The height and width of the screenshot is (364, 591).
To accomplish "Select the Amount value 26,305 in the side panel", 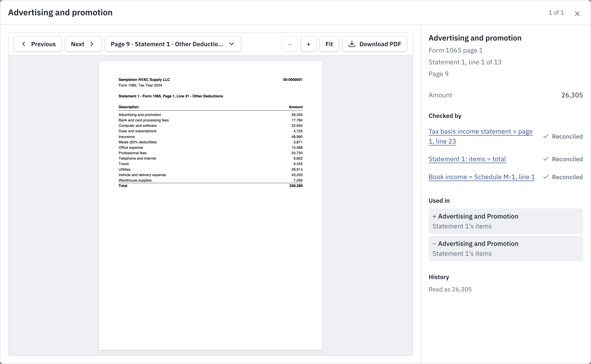I will pyautogui.click(x=572, y=95).
